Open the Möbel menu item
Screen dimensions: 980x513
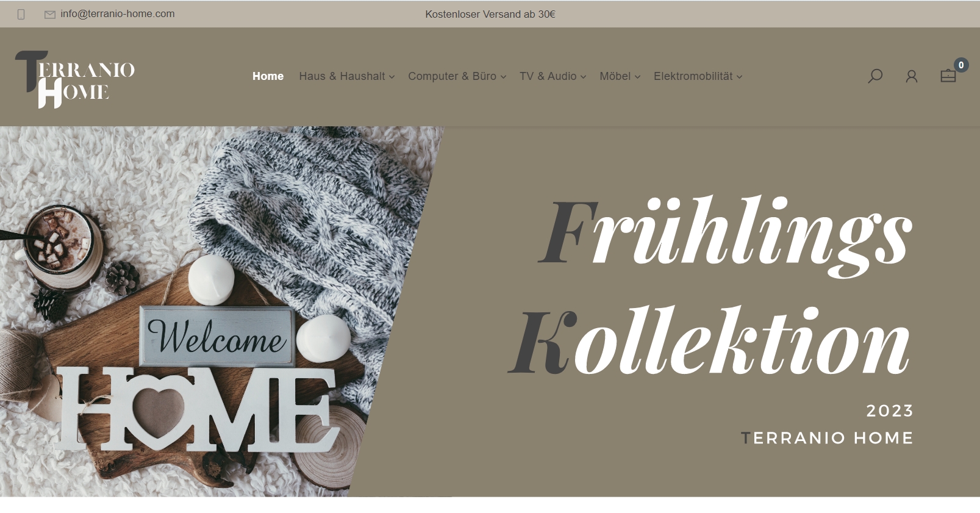[x=615, y=76]
